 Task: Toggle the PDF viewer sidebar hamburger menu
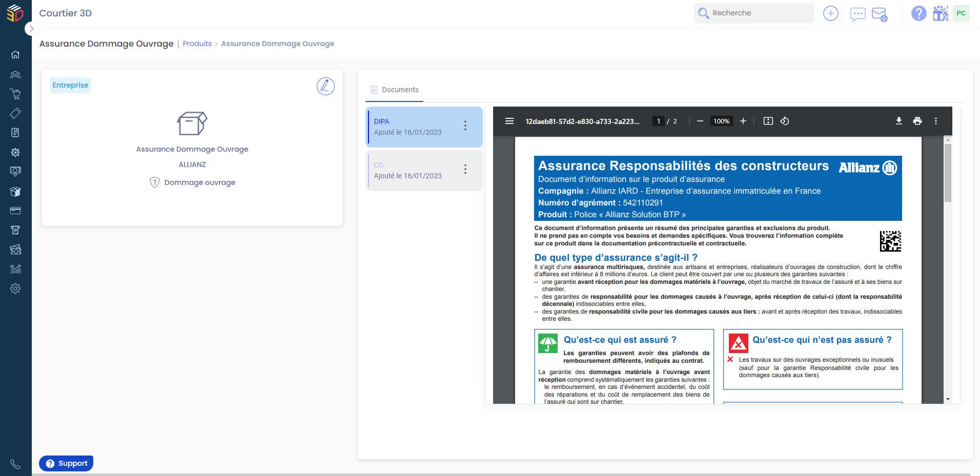tap(509, 121)
